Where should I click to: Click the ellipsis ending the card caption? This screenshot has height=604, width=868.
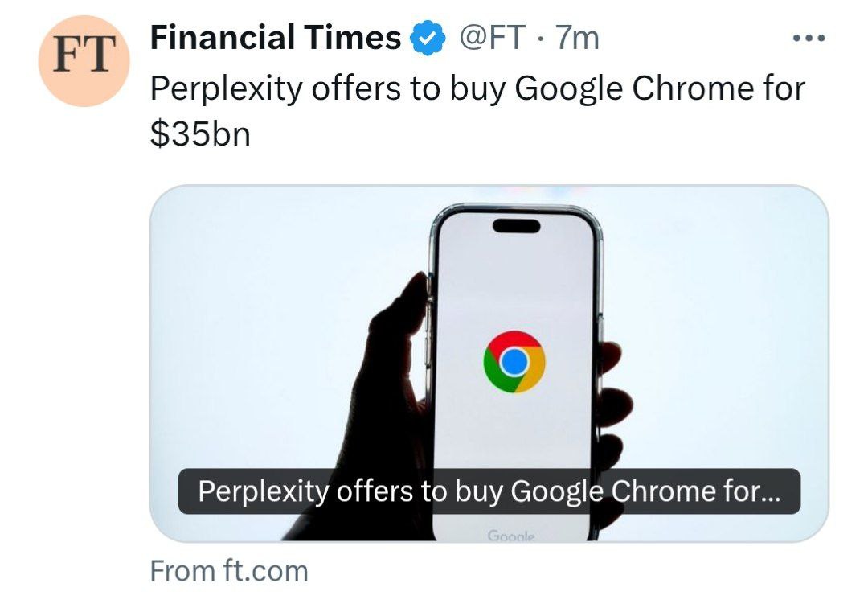click(769, 492)
